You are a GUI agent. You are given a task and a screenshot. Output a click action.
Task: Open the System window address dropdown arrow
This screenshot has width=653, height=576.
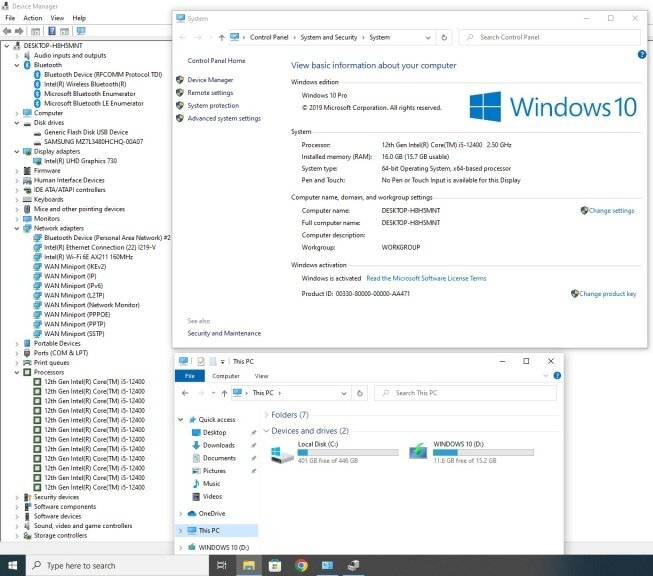[428, 37]
